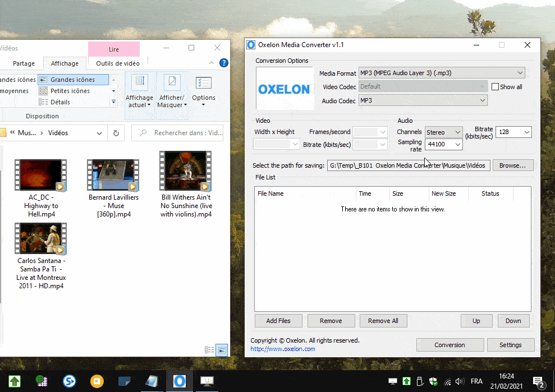Click the Lire contextual tab in Explorer
This screenshot has width=555, height=392.
pyautogui.click(x=114, y=49)
